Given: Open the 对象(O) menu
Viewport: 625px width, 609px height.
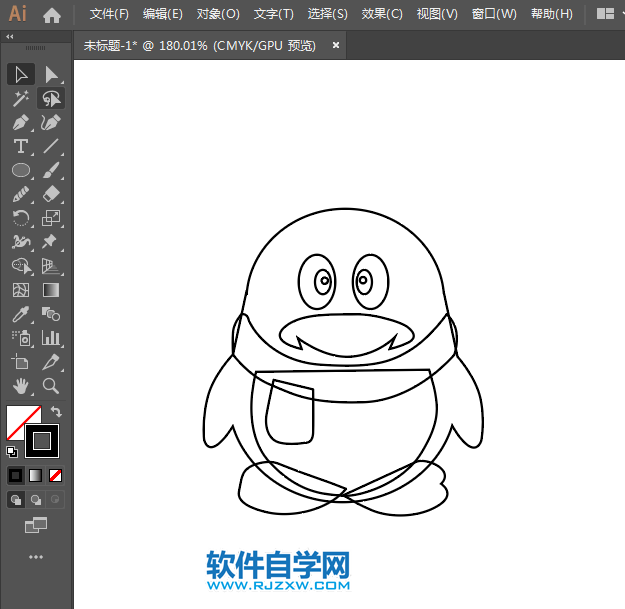Looking at the screenshot, I should (218, 14).
